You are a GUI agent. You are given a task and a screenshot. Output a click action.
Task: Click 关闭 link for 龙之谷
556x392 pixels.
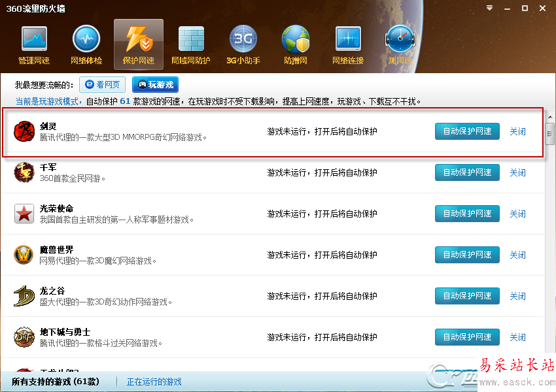pyautogui.click(x=517, y=296)
